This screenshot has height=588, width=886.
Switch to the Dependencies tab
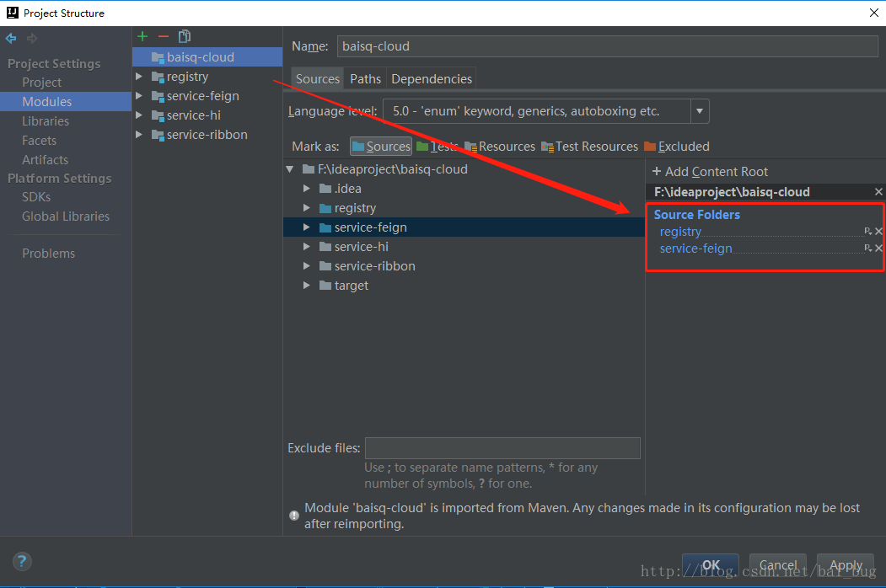(x=431, y=79)
